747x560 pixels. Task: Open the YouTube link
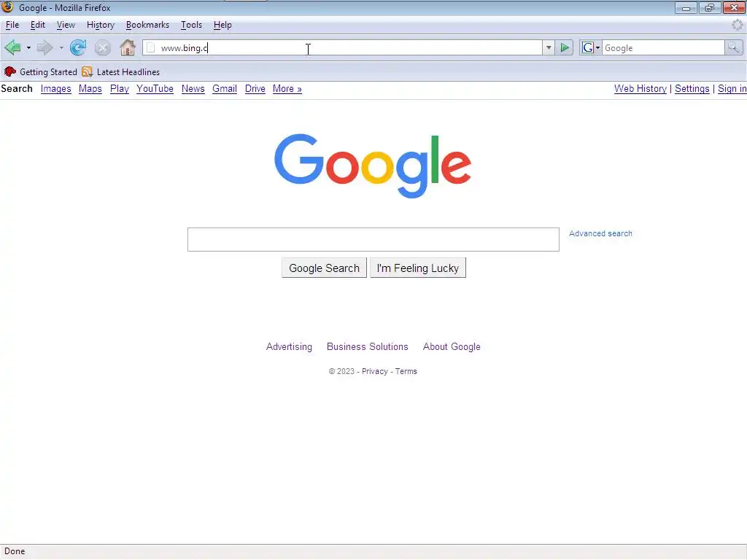point(155,89)
